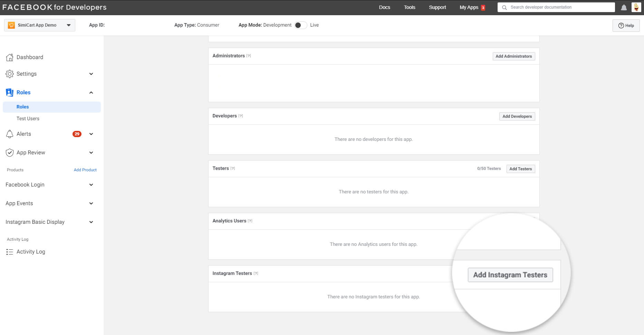Select the Roles sub-item in sidebar

point(52,107)
